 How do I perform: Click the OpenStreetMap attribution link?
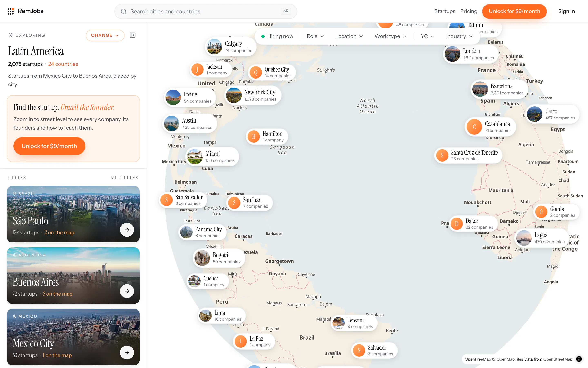(x=558, y=359)
